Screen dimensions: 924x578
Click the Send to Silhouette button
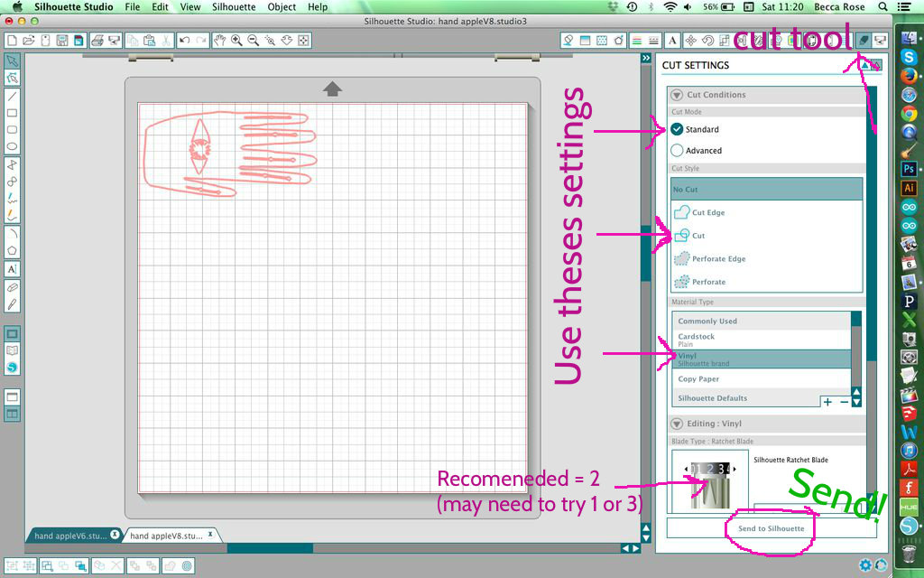[x=772, y=528]
